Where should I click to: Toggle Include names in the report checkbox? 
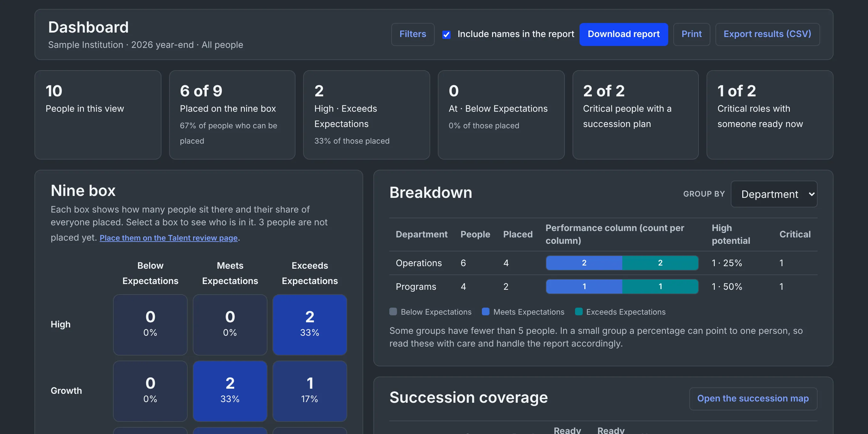(446, 34)
